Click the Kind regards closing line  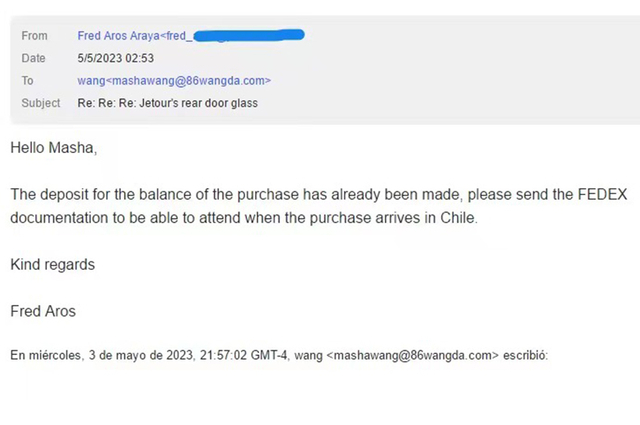pyautogui.click(x=52, y=264)
